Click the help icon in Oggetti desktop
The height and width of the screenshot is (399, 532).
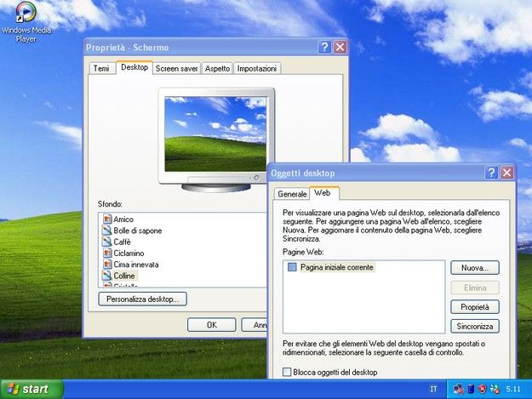[491, 173]
